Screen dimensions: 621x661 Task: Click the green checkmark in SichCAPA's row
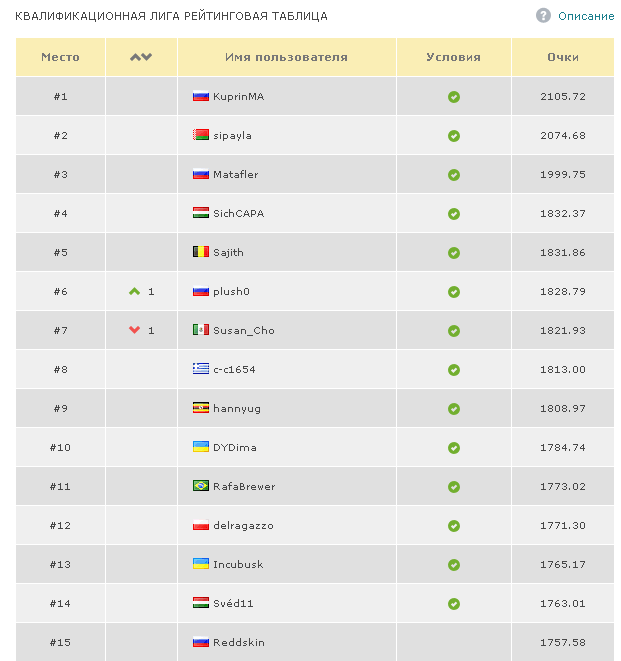click(x=454, y=214)
